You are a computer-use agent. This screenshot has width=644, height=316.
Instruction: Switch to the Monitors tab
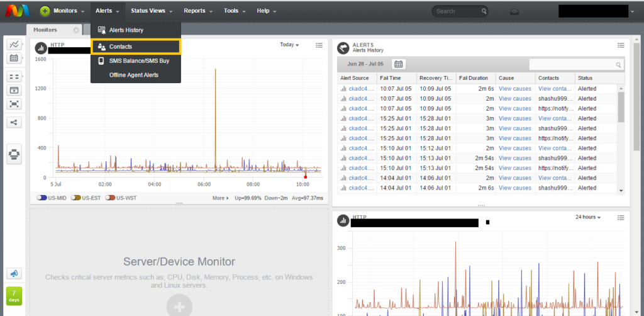tap(45, 30)
